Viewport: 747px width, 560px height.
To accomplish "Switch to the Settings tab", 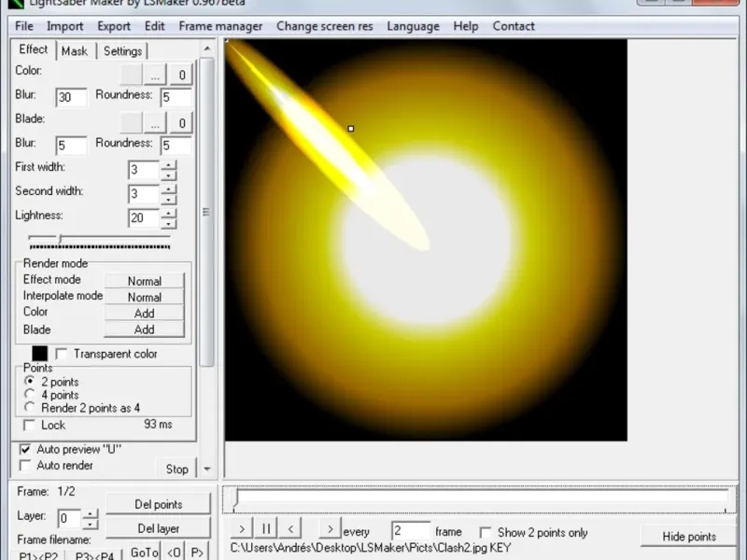I will tap(123, 51).
